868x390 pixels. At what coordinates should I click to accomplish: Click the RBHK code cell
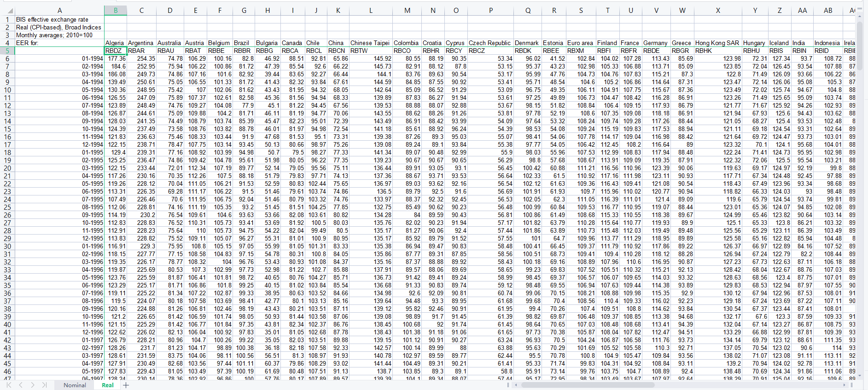718,51
